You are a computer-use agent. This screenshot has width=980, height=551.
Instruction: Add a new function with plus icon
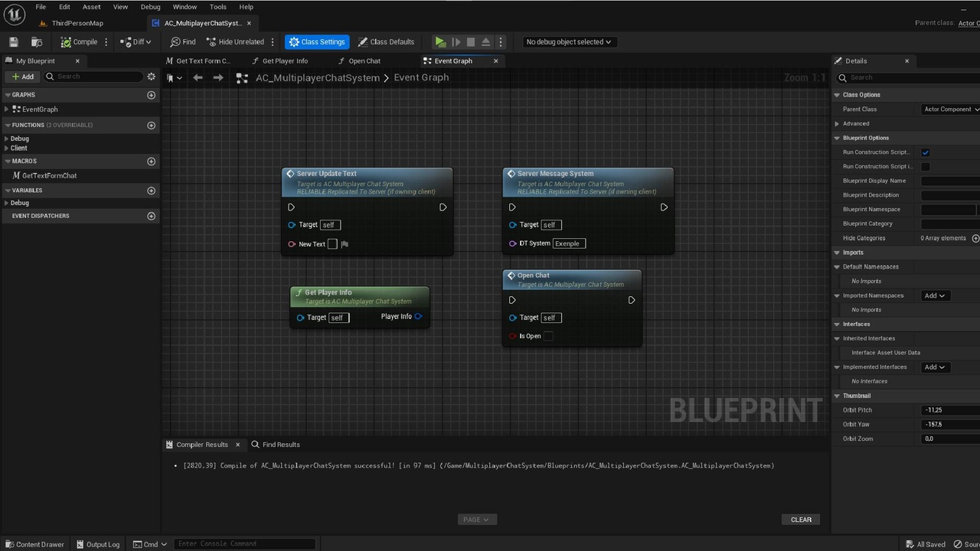(151, 125)
